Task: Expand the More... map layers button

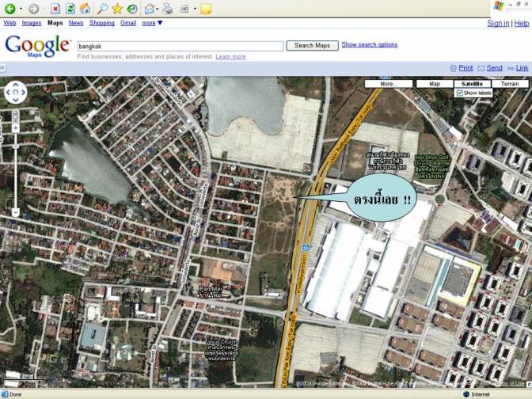Action: [388, 83]
